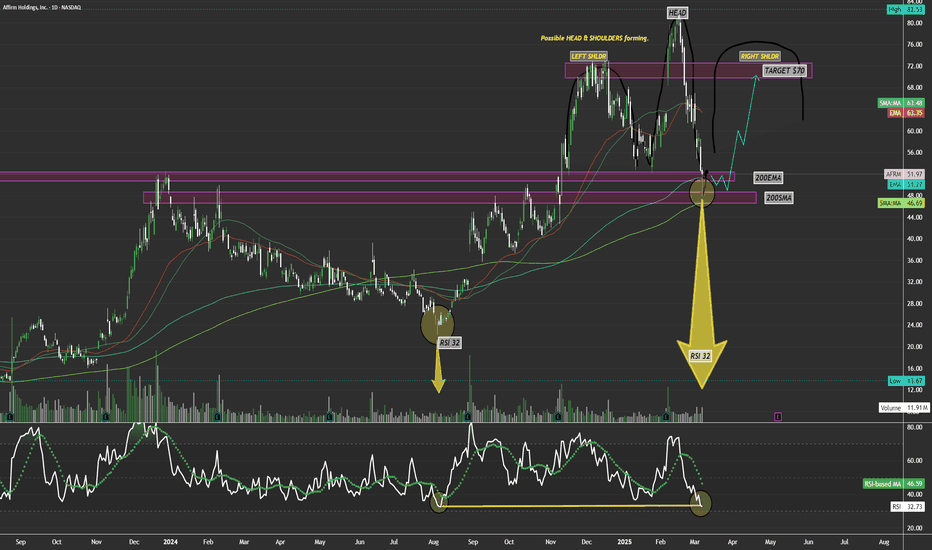Screen dimensions: 932x550
Task: Select the yellow circle at the August 2024 price low
Action: 437,324
